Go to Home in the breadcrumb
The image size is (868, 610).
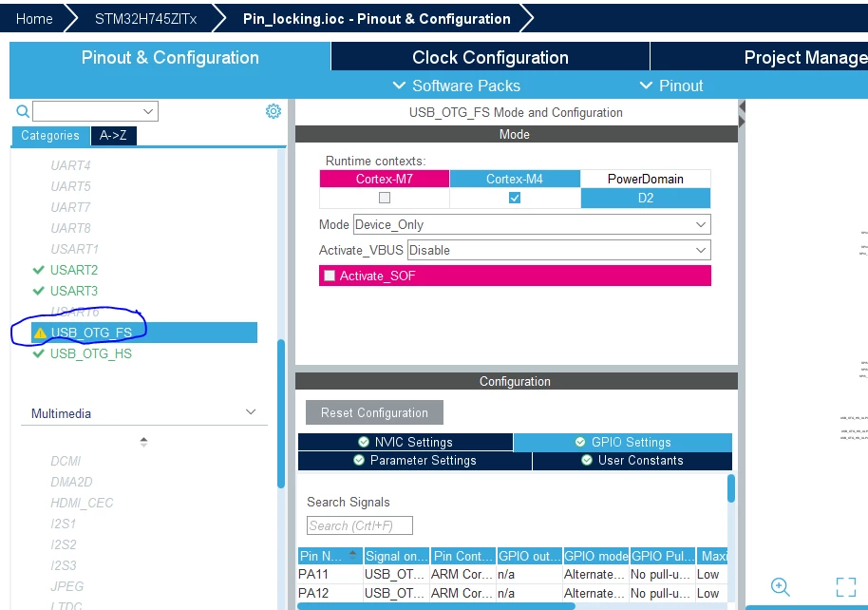(34, 19)
